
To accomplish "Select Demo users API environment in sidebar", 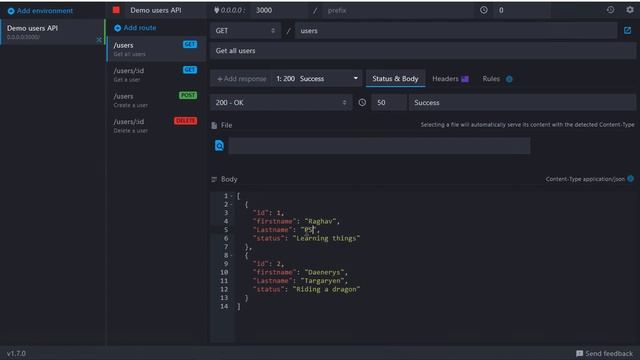I will (x=52, y=32).
